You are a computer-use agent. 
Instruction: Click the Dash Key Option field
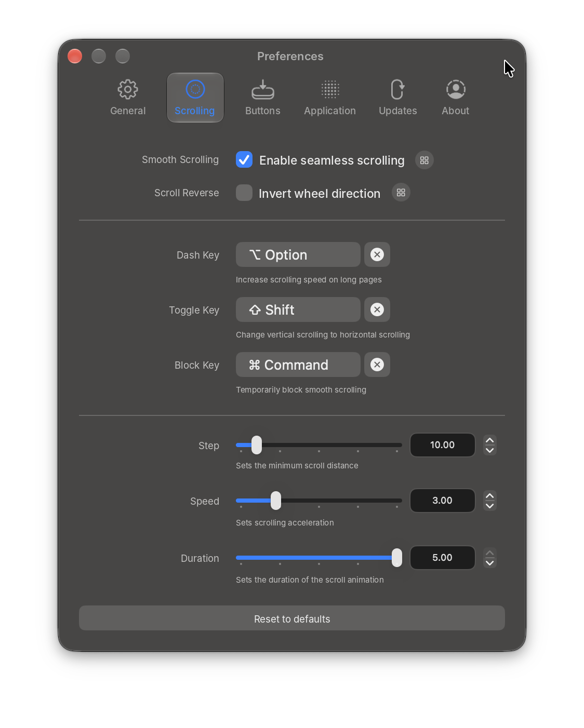pyautogui.click(x=298, y=254)
